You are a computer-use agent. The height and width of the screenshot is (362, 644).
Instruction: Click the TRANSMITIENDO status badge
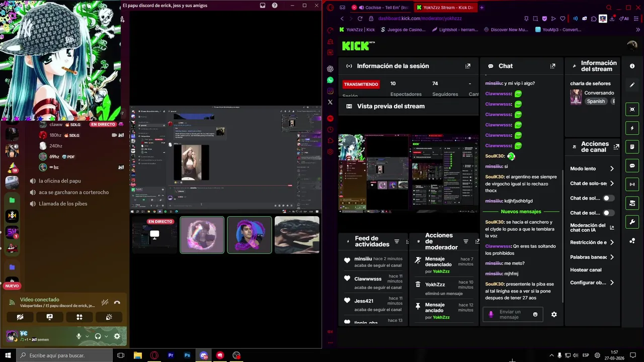(x=361, y=84)
